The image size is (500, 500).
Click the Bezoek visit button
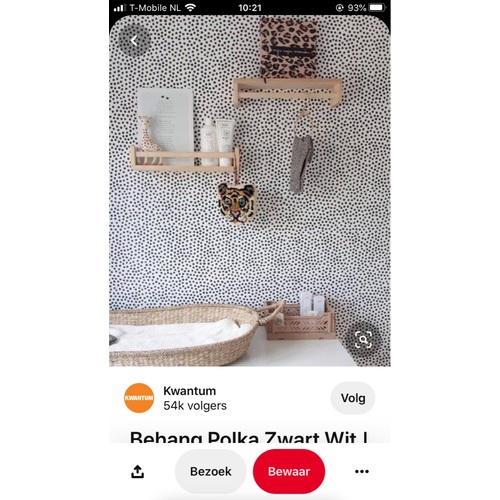[211, 471]
